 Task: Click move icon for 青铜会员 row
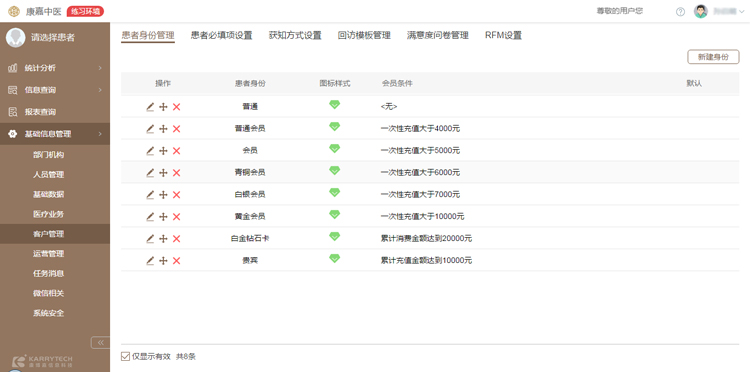click(163, 173)
